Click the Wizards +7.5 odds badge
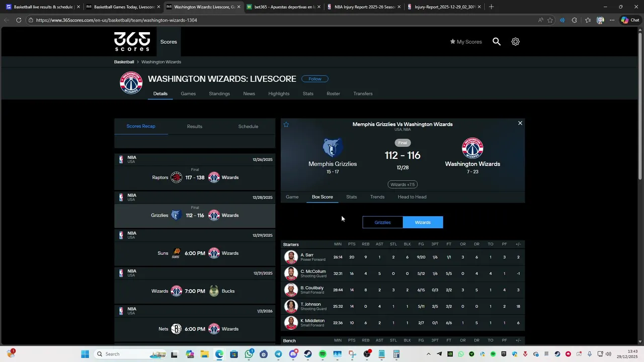This screenshot has height=362, width=644. point(403,185)
